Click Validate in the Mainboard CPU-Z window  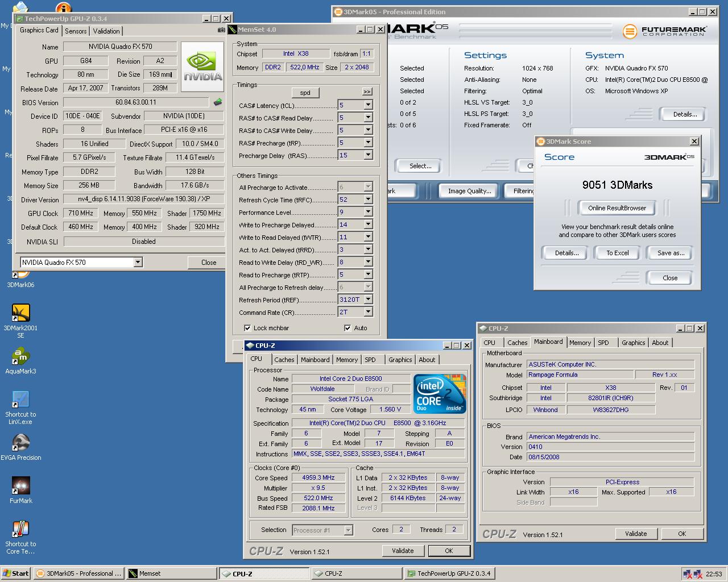[x=636, y=534]
